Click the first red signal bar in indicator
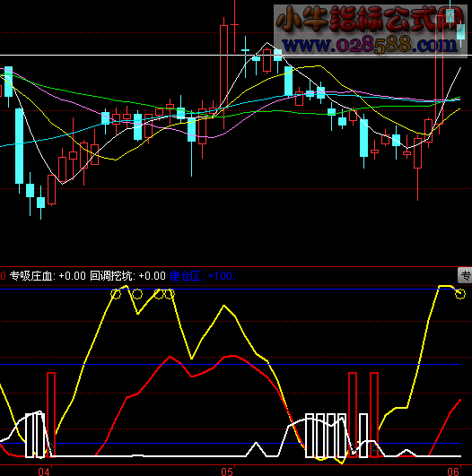472x476 pixels. [51, 414]
